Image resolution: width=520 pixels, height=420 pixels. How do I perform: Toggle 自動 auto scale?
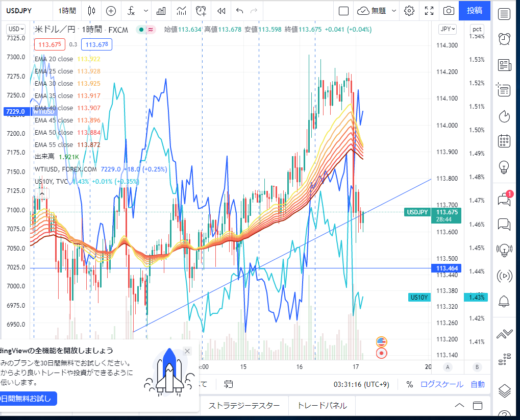click(x=478, y=384)
